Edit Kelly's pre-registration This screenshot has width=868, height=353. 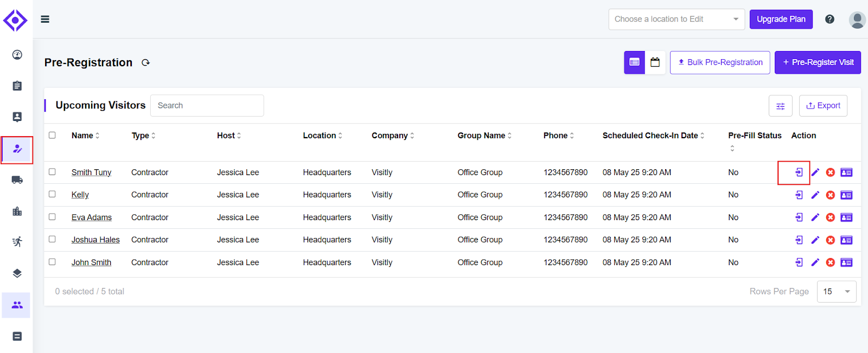(x=815, y=195)
